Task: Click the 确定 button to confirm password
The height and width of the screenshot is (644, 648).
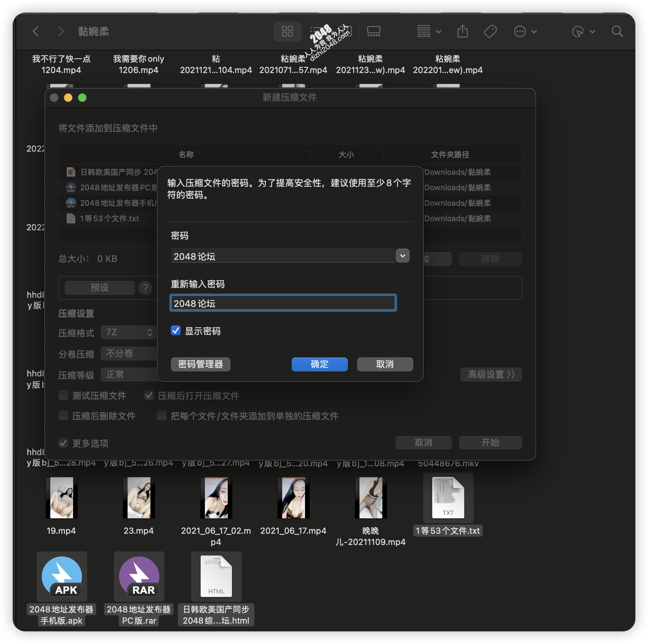Action: 319,364
